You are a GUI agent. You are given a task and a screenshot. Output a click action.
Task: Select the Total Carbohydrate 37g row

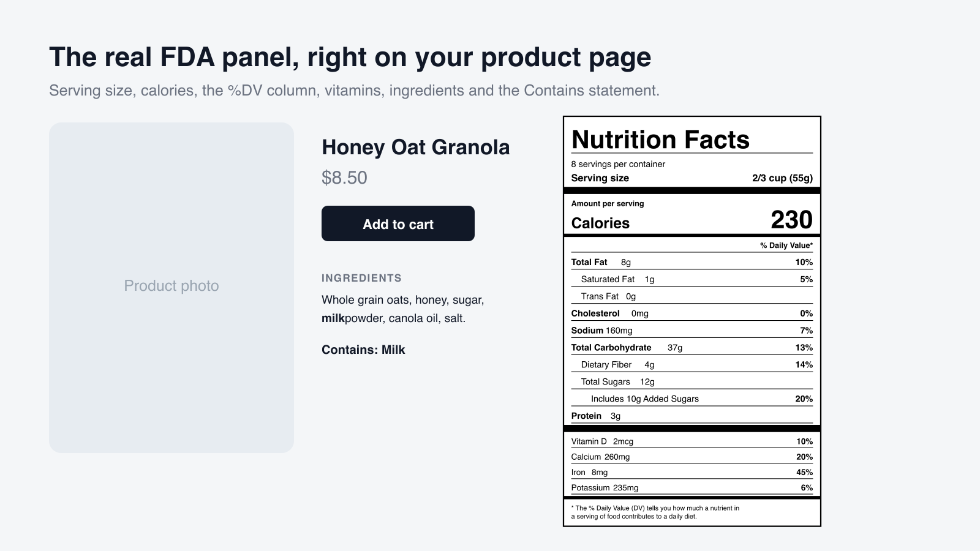(692, 348)
